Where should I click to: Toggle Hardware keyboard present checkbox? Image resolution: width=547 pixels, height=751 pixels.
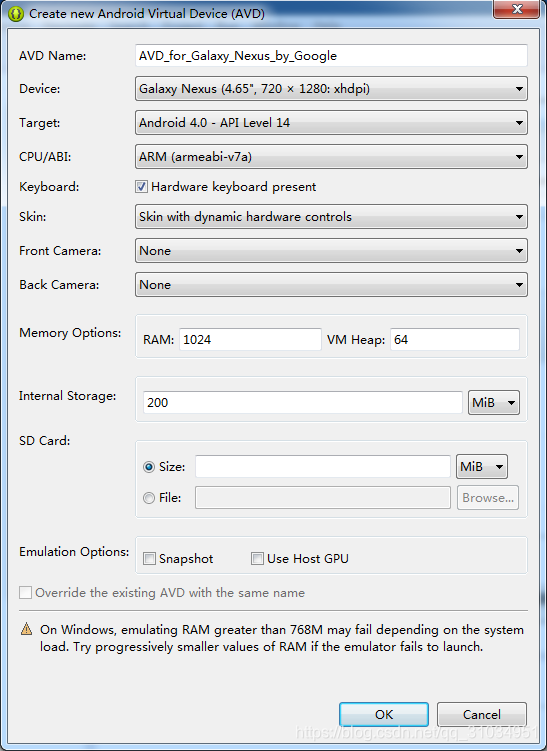(x=141, y=187)
